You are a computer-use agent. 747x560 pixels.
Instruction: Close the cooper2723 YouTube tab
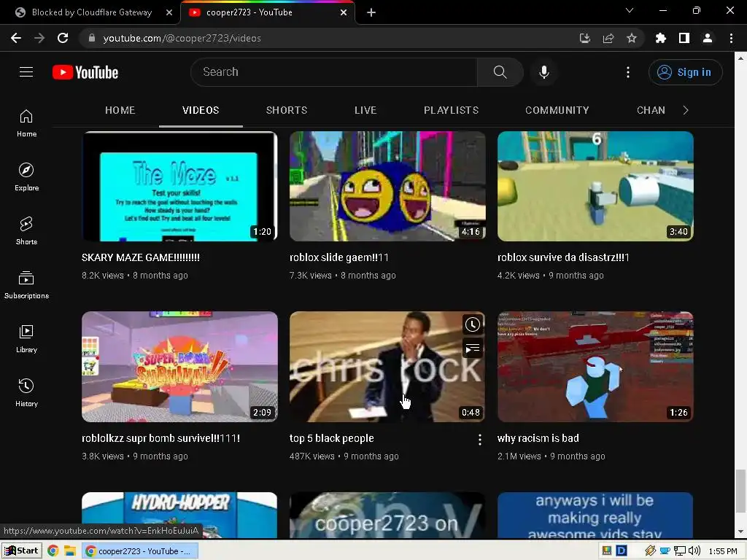pyautogui.click(x=344, y=12)
